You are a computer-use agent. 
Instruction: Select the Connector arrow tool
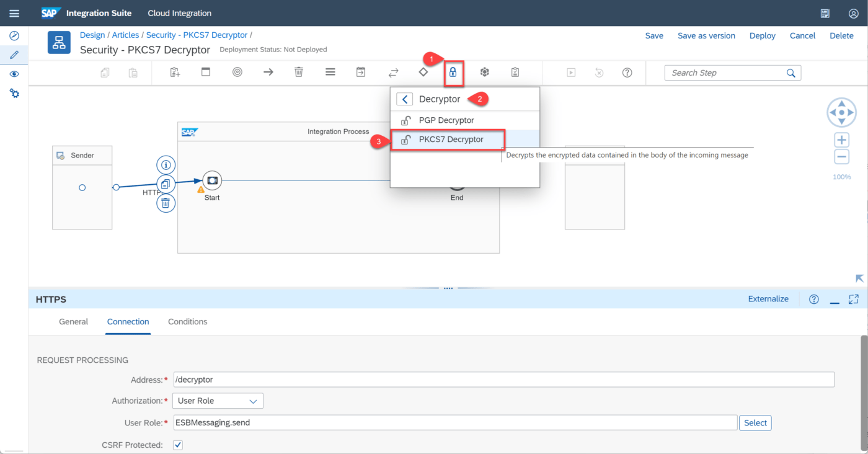[268, 73]
